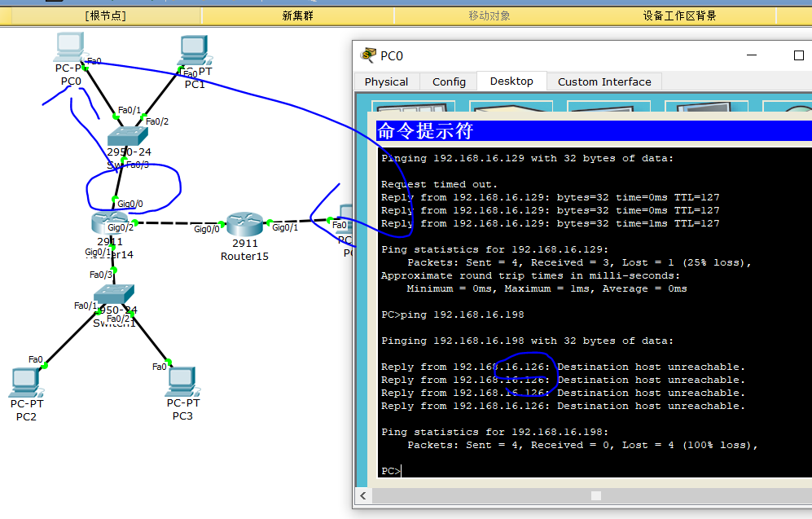Select the Router15 device icon
Image resolution: width=812 pixels, height=519 pixels.
tap(244, 224)
